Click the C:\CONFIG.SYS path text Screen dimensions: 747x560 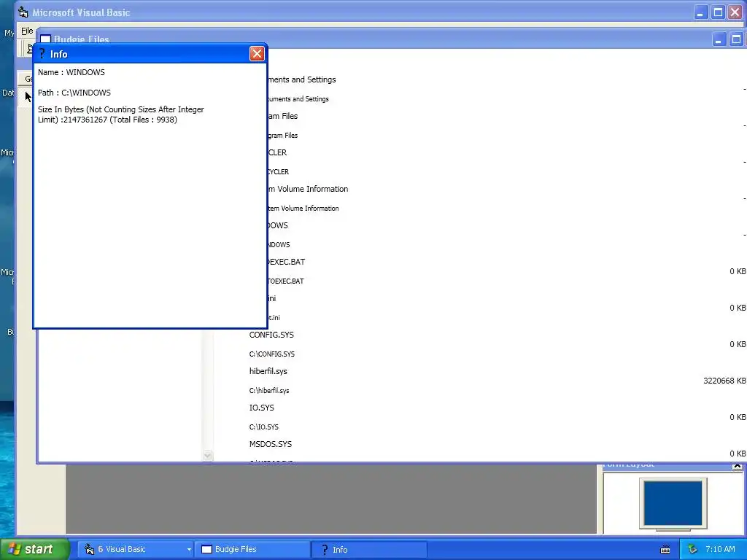coord(272,354)
